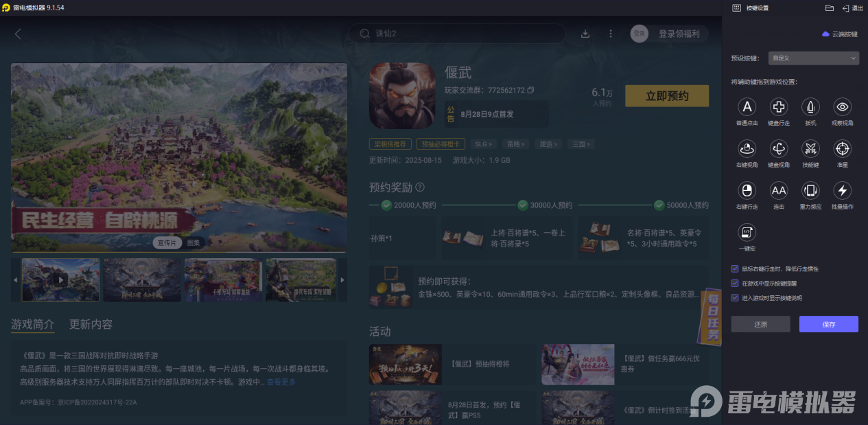Expand 查看更多 in game description

pos(281,382)
